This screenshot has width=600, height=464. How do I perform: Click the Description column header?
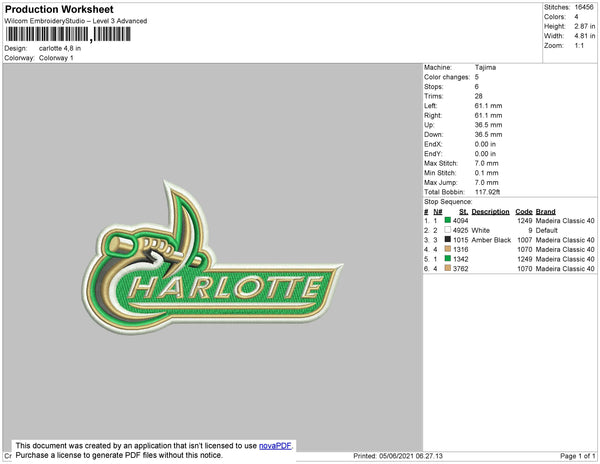point(491,212)
